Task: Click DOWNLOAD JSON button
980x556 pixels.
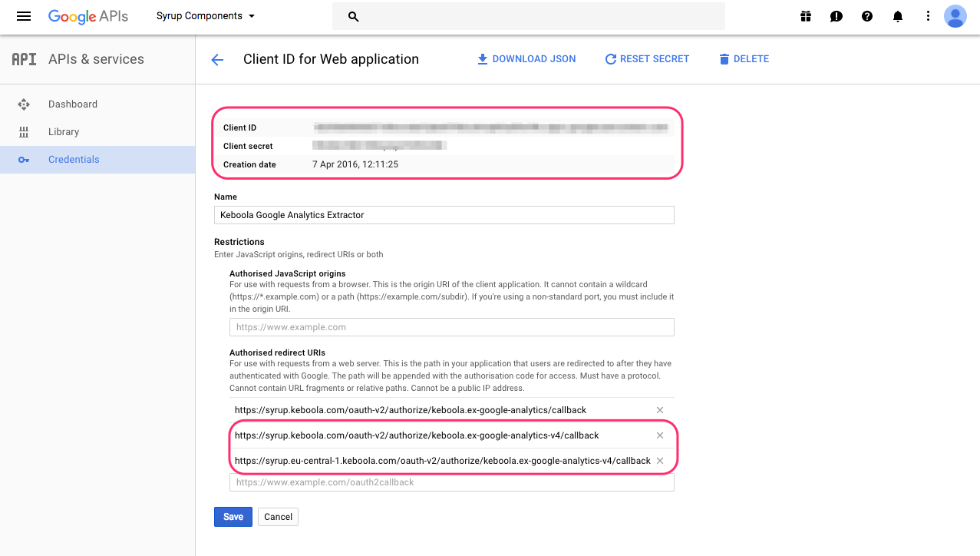Action: tap(526, 59)
